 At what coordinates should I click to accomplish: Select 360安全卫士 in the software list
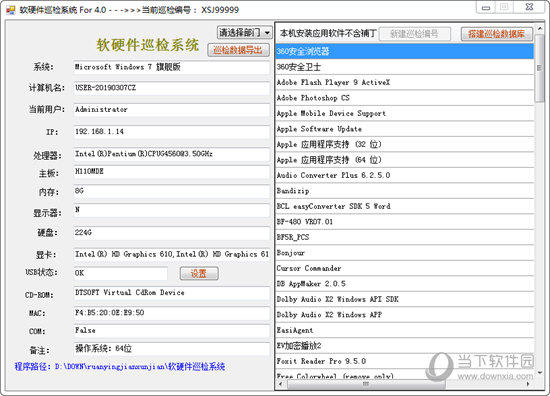tap(405, 67)
